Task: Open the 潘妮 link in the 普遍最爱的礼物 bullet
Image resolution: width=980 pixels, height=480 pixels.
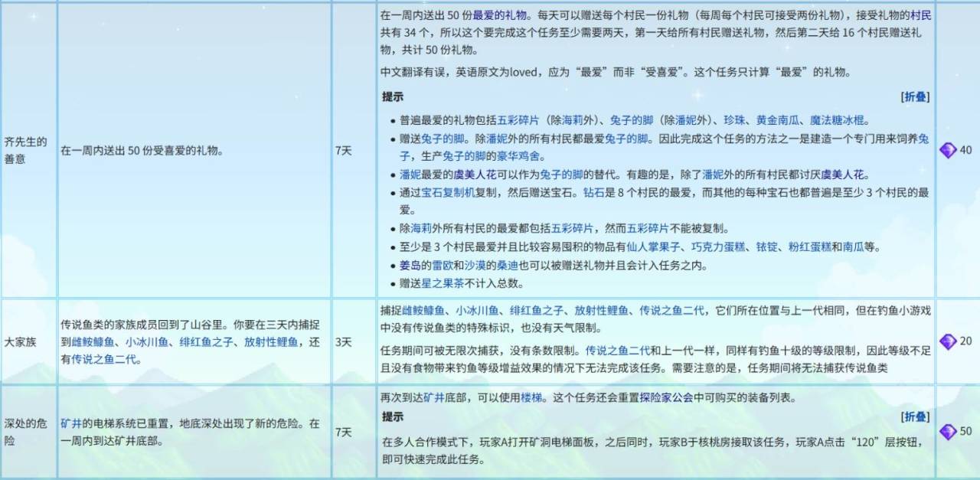Action: (x=685, y=120)
